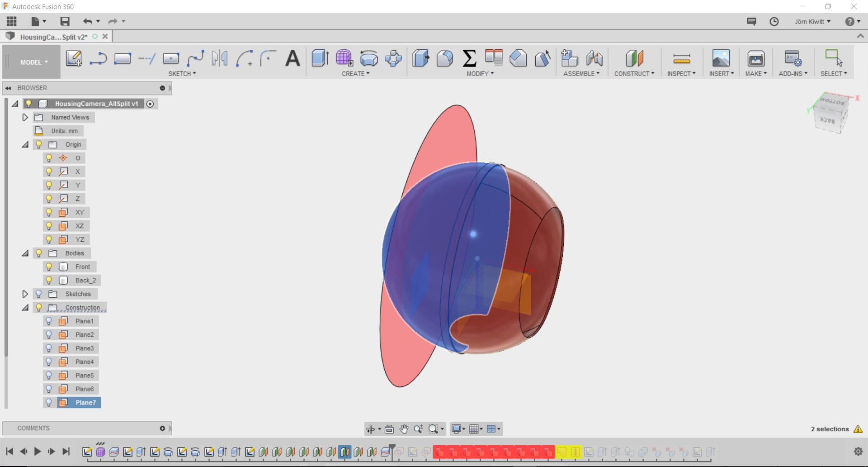868x467 pixels.
Task: Open the File menu dropdown
Action: [39, 21]
